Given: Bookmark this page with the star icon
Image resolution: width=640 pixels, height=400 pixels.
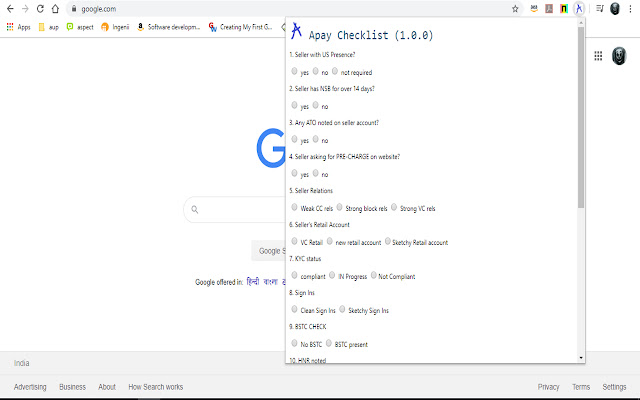Looking at the screenshot, I should 515,9.
